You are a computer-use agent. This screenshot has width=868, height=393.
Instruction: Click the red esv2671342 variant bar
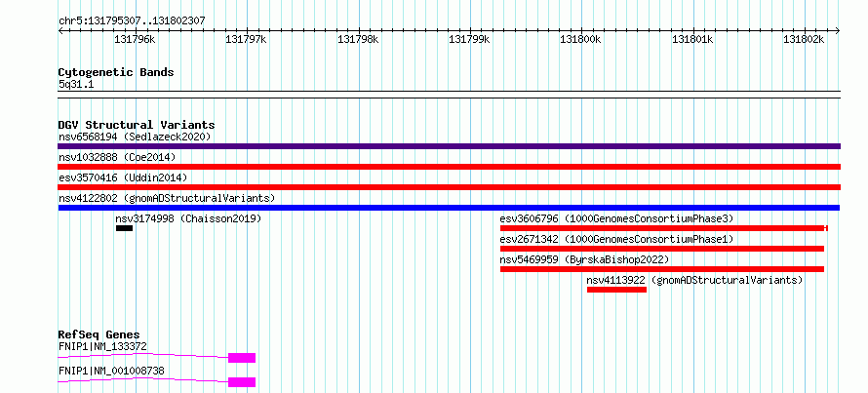pyautogui.click(x=662, y=249)
